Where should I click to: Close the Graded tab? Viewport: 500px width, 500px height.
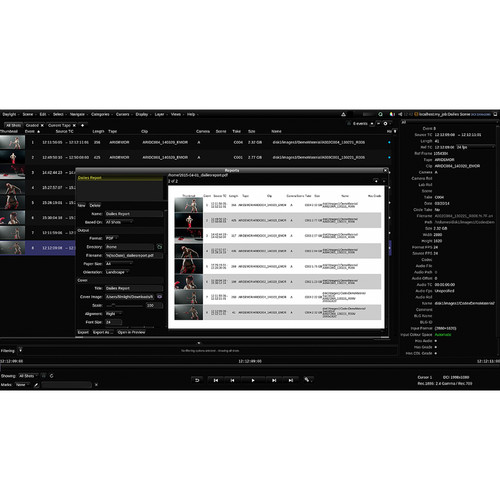click(42, 125)
